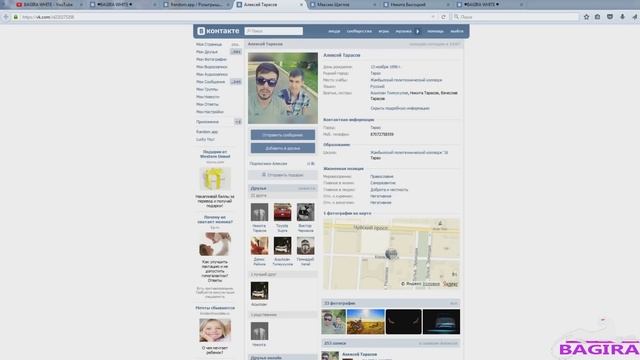Click the Скрыть подробную информацию link
The height and width of the screenshot is (360, 640).
(400, 108)
